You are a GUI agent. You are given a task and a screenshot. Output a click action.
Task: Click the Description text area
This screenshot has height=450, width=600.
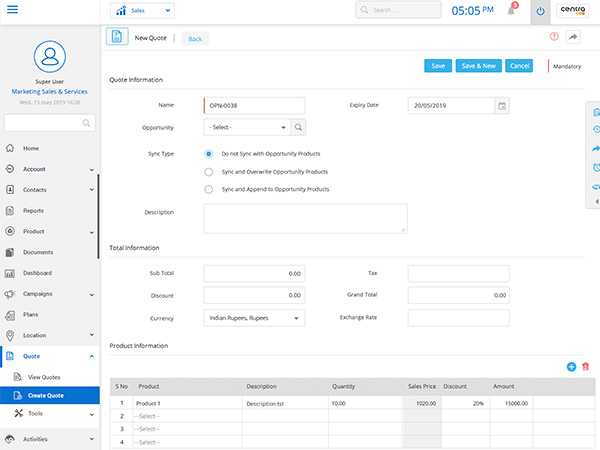click(305, 218)
